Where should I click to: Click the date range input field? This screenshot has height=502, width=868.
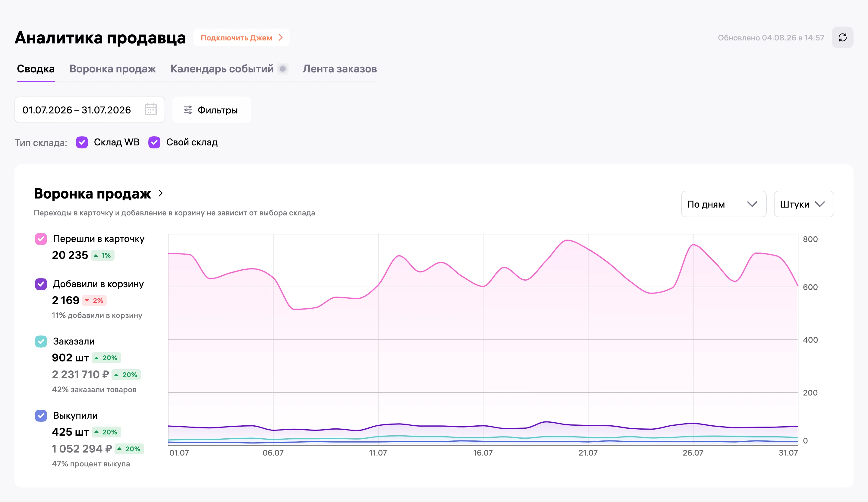(x=90, y=110)
